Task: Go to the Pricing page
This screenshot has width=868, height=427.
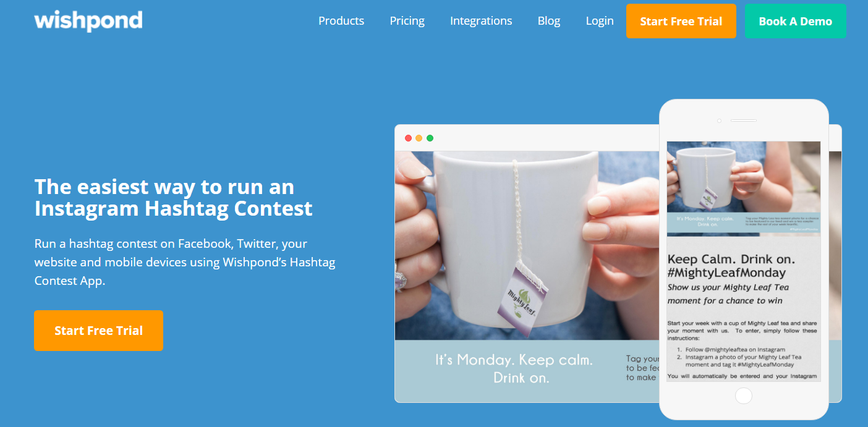Action: (x=407, y=21)
